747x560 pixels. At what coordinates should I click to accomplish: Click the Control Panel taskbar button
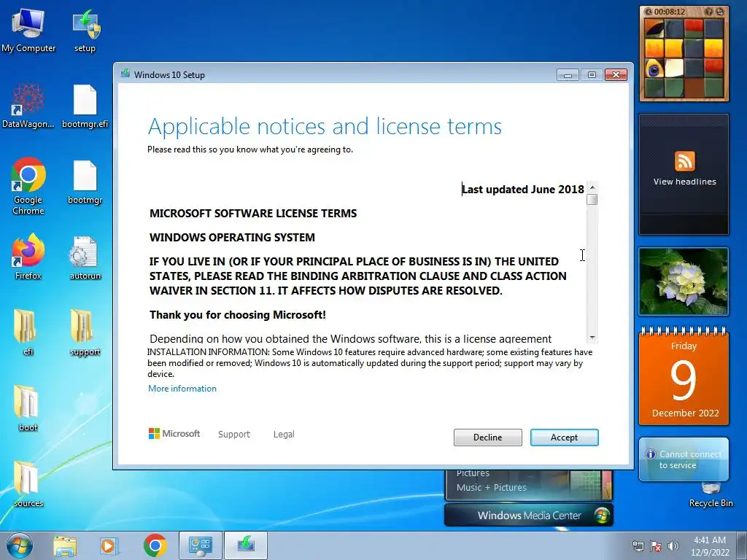[x=200, y=545]
